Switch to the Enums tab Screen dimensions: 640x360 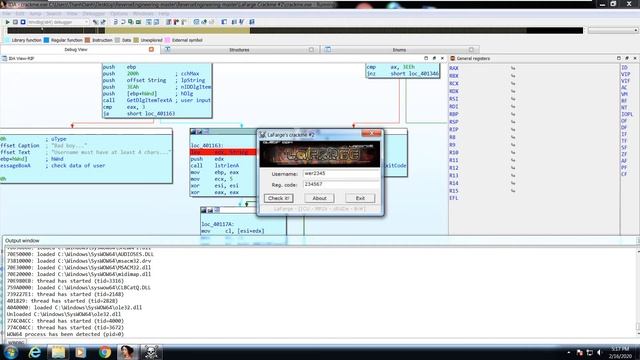399,50
